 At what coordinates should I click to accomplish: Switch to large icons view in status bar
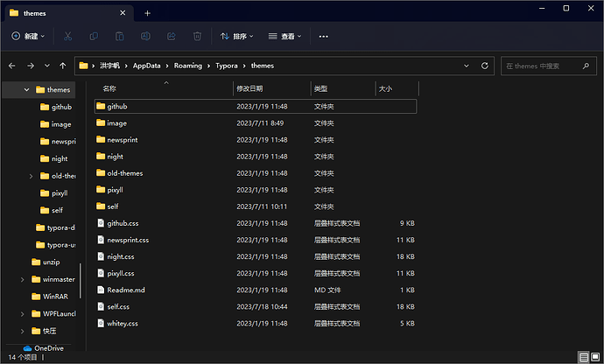[x=595, y=357]
